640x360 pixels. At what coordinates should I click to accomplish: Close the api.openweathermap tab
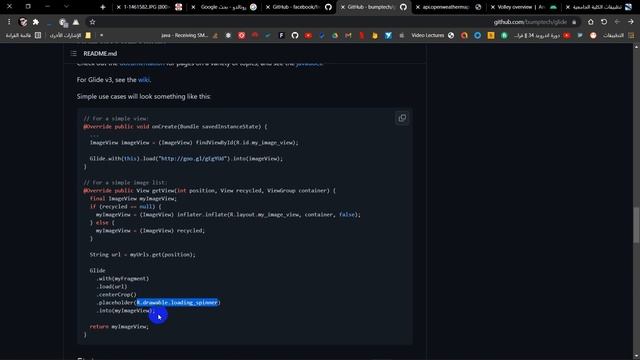click(418, 7)
